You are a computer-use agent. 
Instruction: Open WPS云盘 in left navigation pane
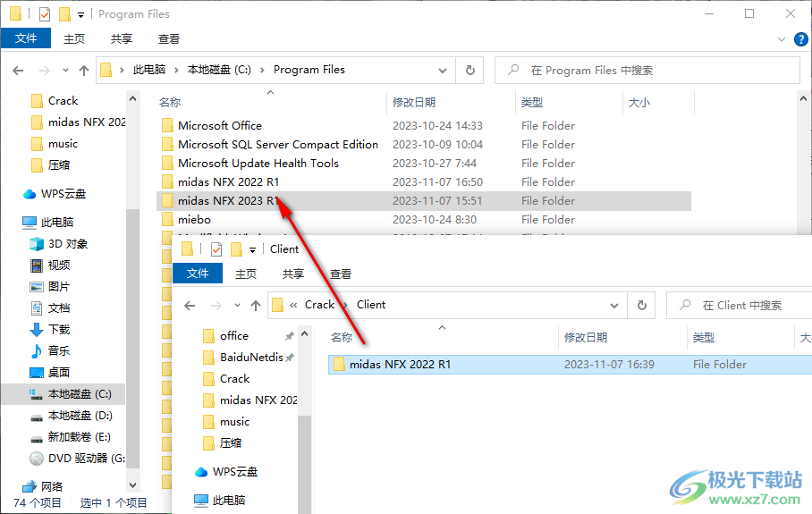point(55,194)
